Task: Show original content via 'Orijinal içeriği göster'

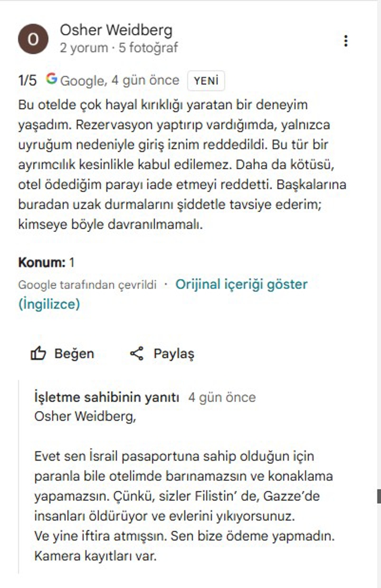Action: click(x=241, y=284)
